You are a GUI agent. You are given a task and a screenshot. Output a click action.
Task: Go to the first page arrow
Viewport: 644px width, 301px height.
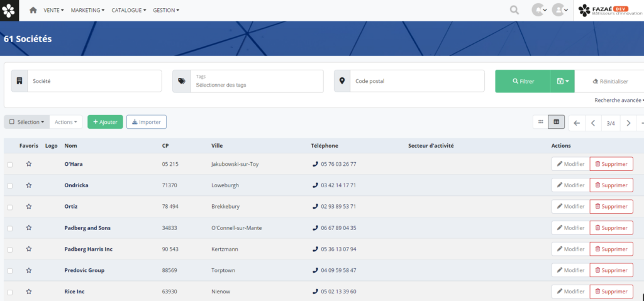[x=577, y=123]
